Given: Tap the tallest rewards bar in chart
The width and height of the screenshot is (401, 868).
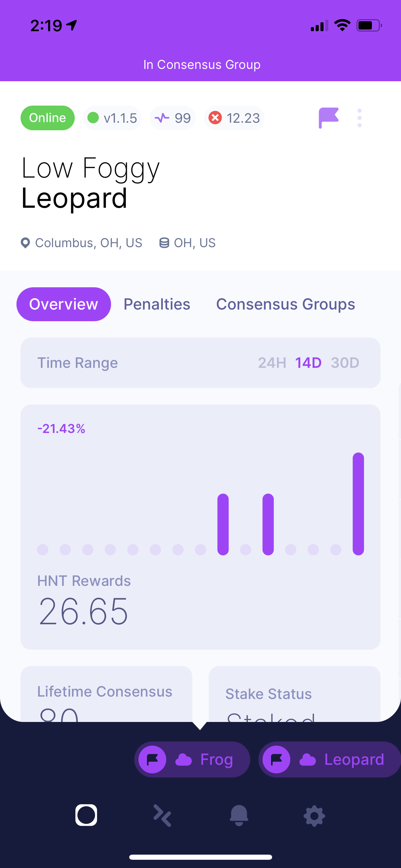Looking at the screenshot, I should pos(358,504).
